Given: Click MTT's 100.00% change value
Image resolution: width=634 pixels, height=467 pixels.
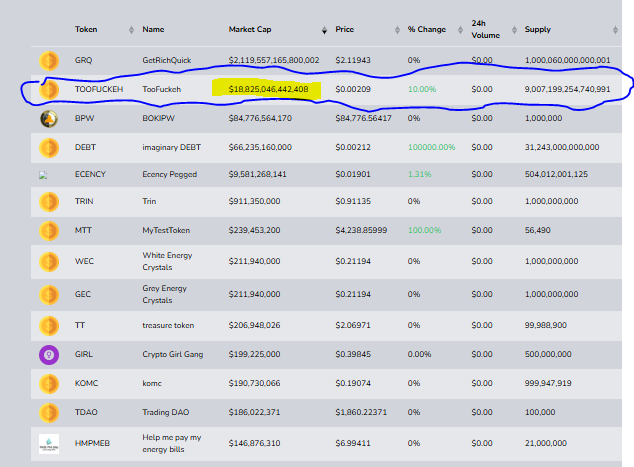Looking at the screenshot, I should [424, 230].
